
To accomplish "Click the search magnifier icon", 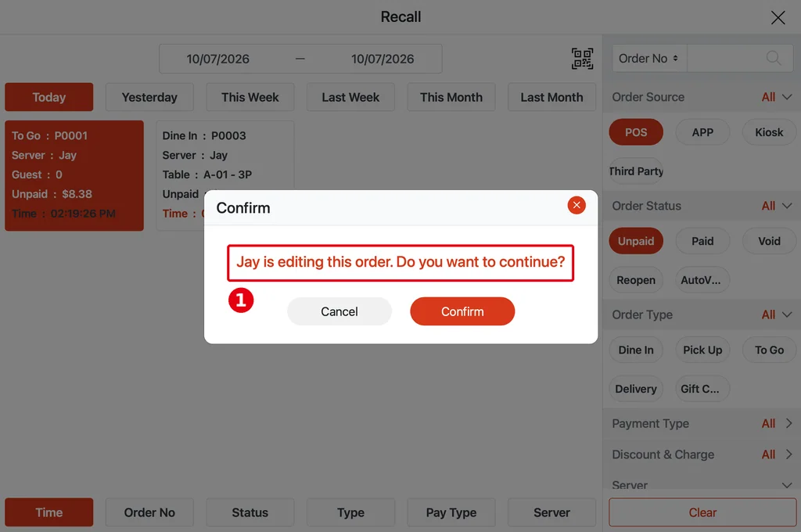I will coord(774,58).
